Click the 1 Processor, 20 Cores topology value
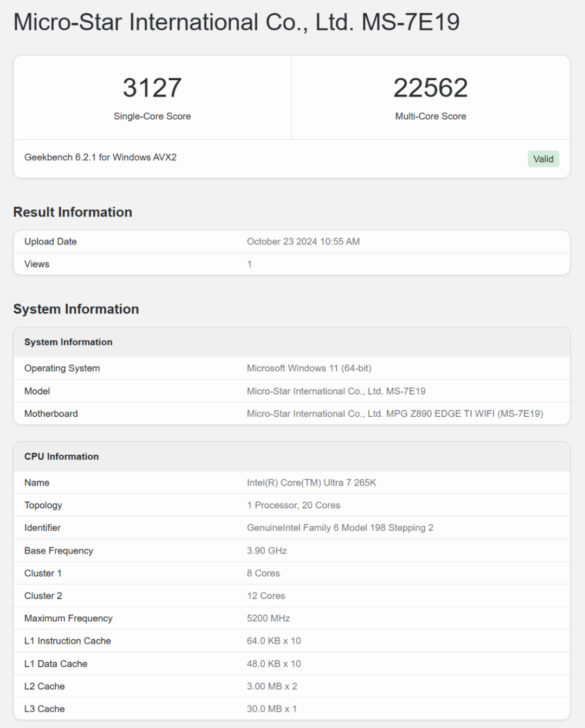The image size is (585, 728). pos(293,505)
